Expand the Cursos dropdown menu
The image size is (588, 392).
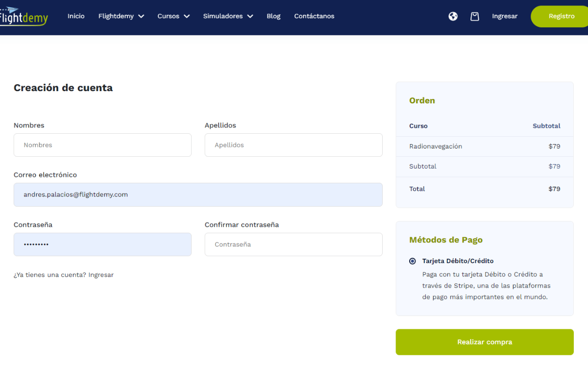[173, 16]
